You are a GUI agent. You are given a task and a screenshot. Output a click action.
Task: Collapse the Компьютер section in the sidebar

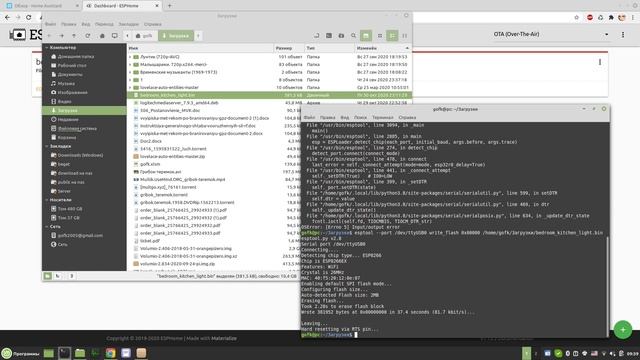pyautogui.click(x=47, y=48)
